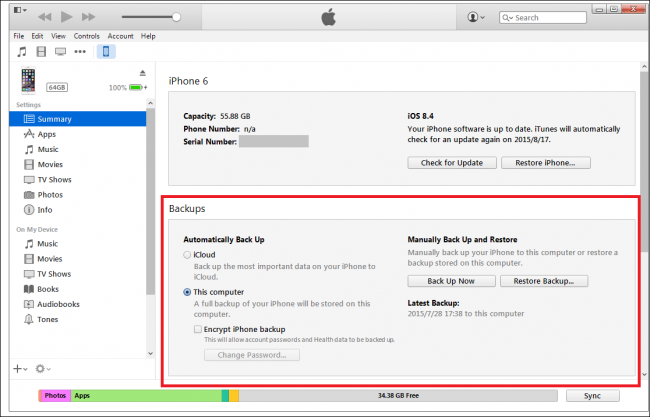Select the iPhone device icon button
The image size is (650, 417).
(106, 51)
